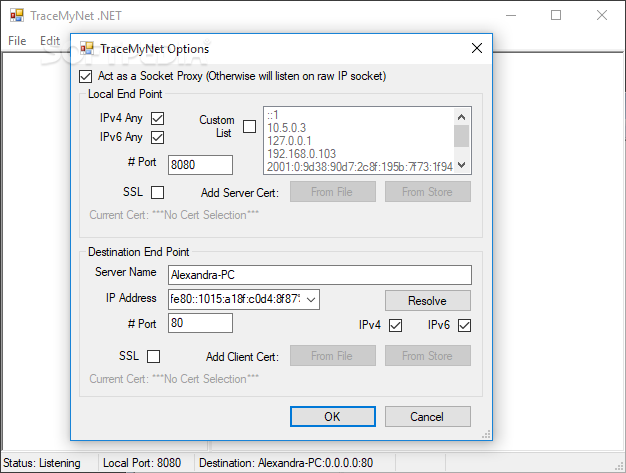
Task: Click the destination port field showing 80
Action: click(x=200, y=323)
